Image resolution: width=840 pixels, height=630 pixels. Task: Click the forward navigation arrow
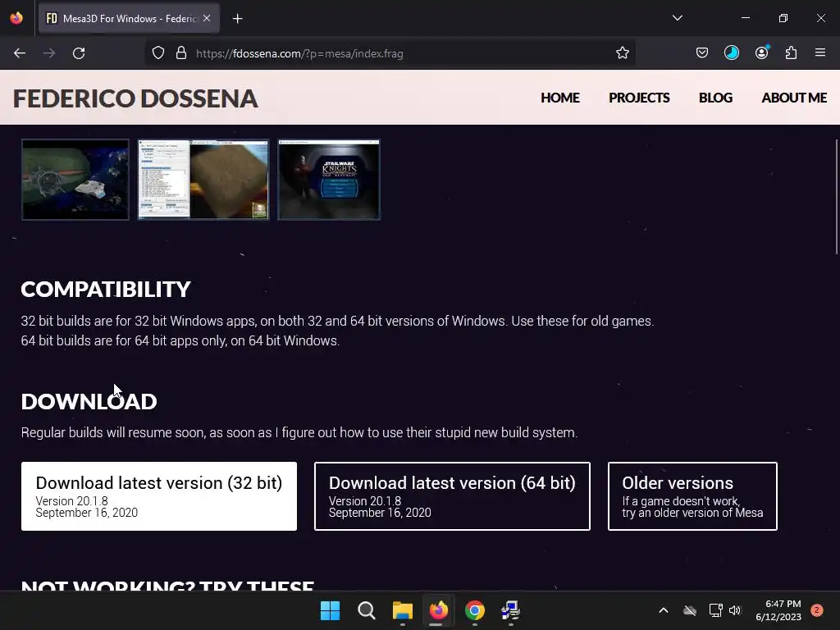coord(49,53)
